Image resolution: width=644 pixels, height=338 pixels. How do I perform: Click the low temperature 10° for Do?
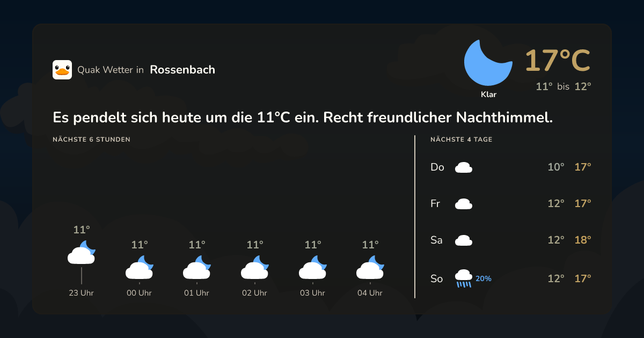tap(556, 167)
